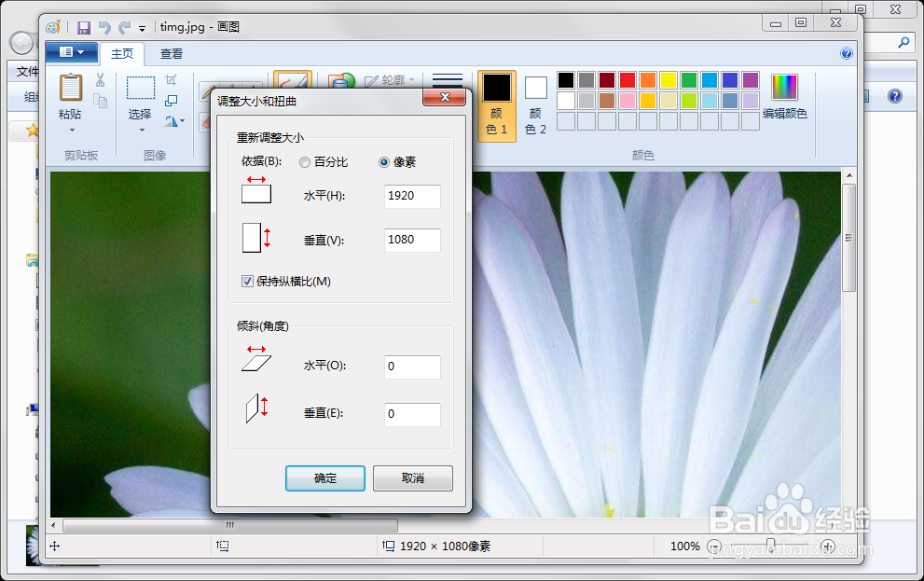Expand the 选择 dropdown arrow
This screenshot has width=924, height=581.
(142, 130)
